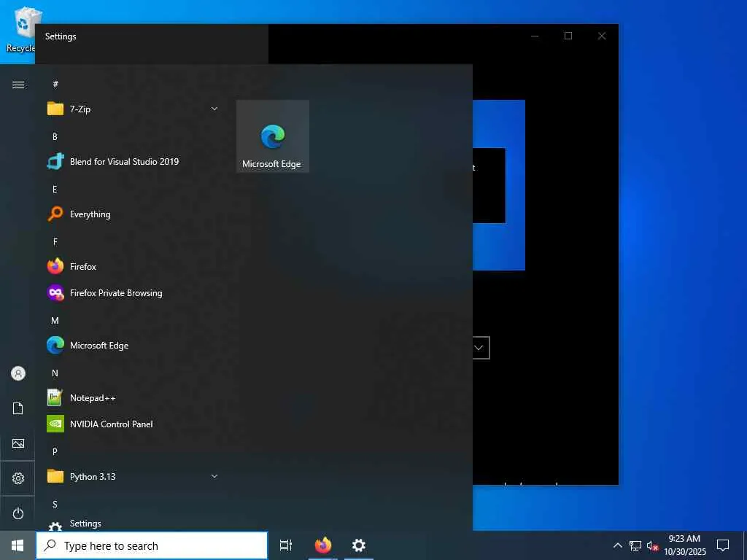Open the user account icon in Start sidebar

click(x=18, y=373)
